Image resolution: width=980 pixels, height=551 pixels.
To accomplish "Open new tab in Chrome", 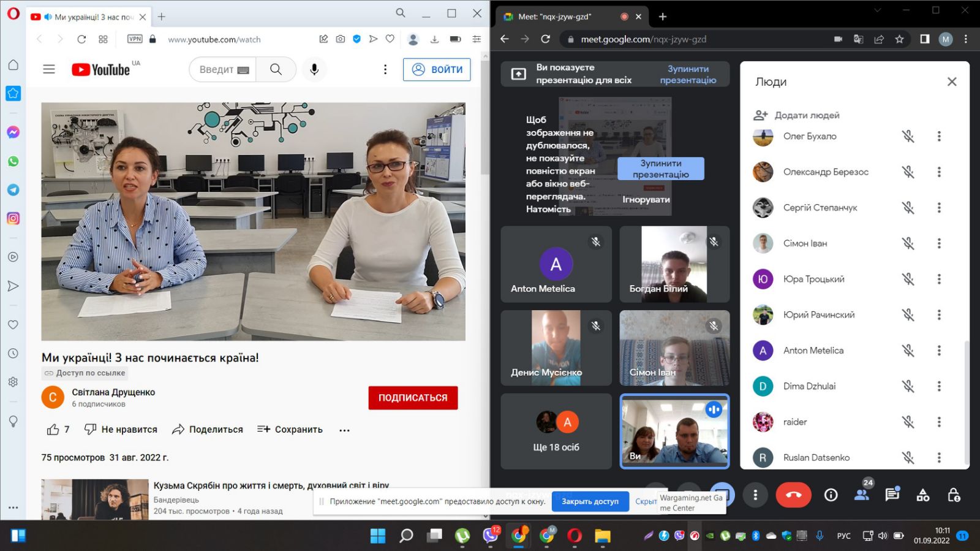I will (662, 17).
